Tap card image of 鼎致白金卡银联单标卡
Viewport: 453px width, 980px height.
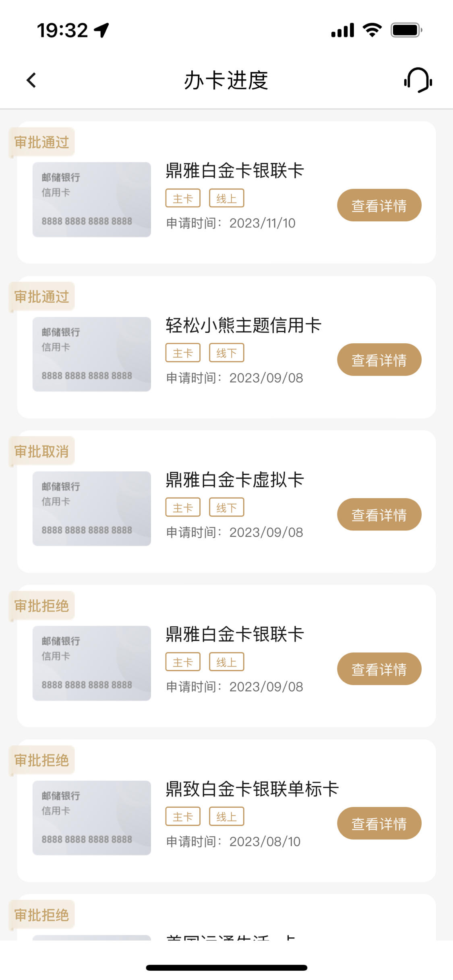pos(92,818)
